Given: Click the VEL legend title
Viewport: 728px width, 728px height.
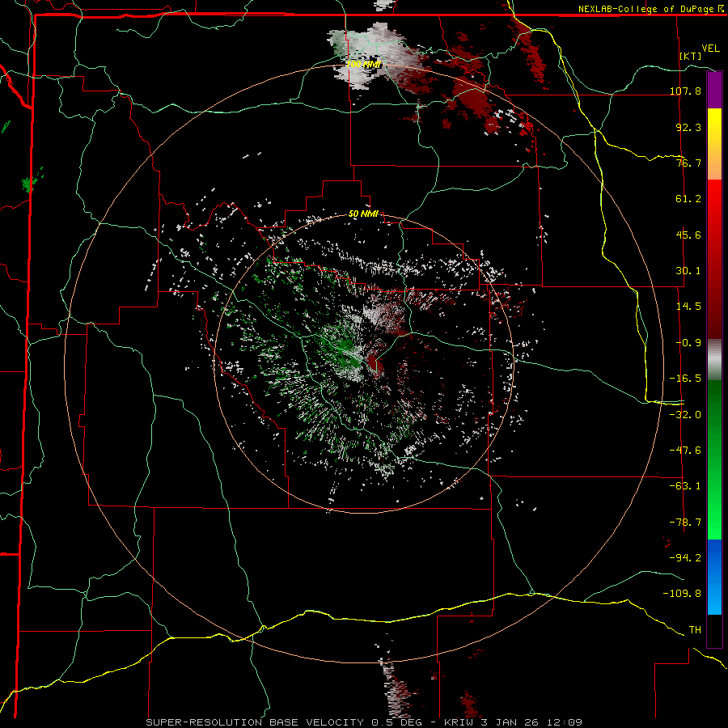Looking at the screenshot, I should tap(710, 49).
